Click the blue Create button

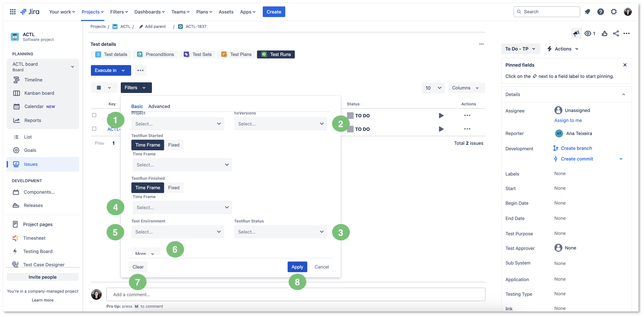[x=274, y=12]
